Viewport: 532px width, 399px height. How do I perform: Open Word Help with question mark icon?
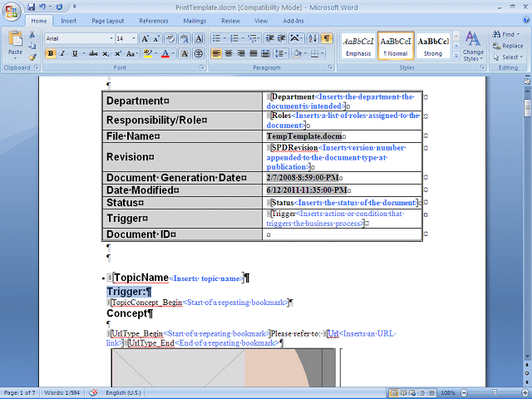[x=525, y=20]
